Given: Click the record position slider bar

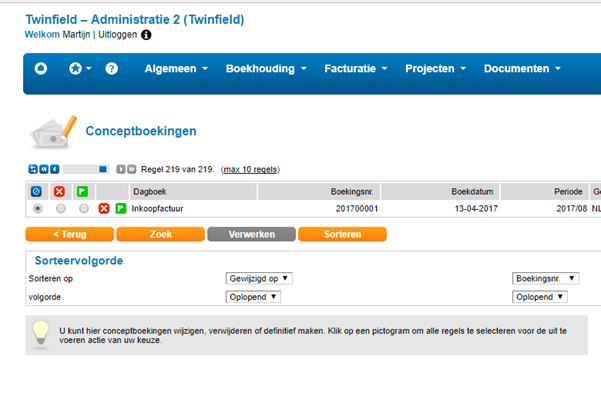Looking at the screenshot, I should 86,169.
